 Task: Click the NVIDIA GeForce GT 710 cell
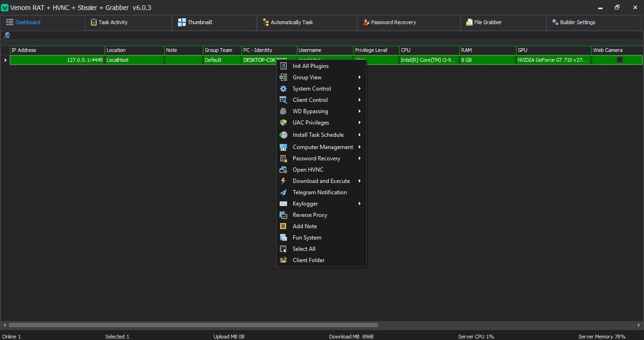pos(554,60)
